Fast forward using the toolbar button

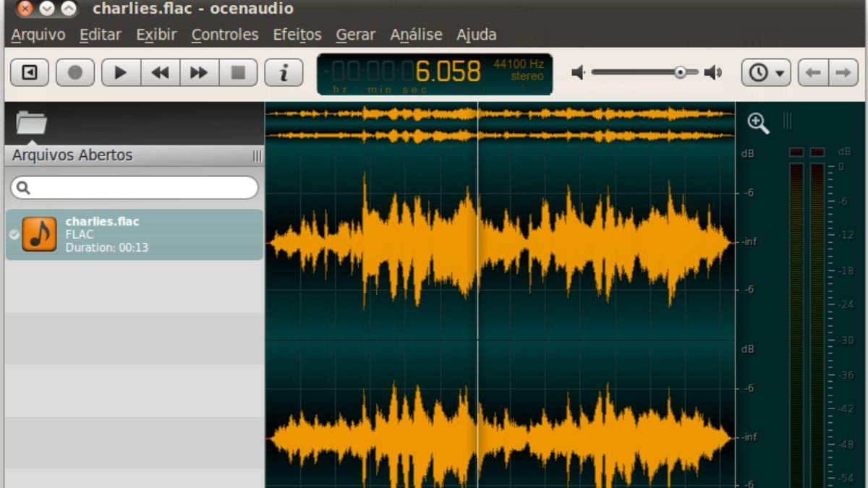pos(199,72)
